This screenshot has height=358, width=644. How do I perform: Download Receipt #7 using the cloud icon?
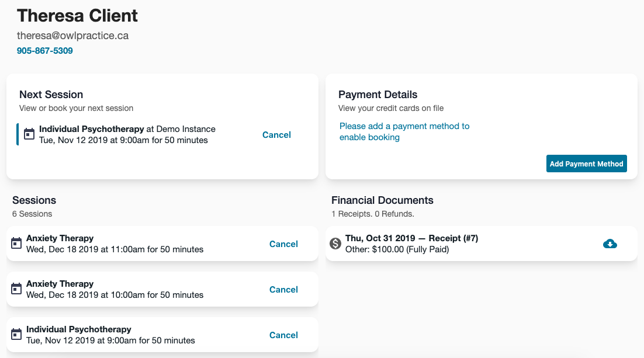pyautogui.click(x=610, y=244)
